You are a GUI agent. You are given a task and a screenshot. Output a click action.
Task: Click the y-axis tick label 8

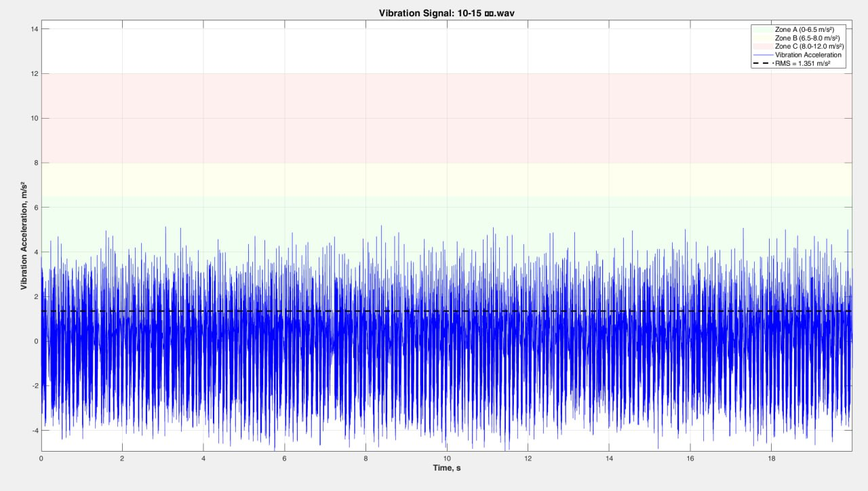pyautogui.click(x=35, y=163)
